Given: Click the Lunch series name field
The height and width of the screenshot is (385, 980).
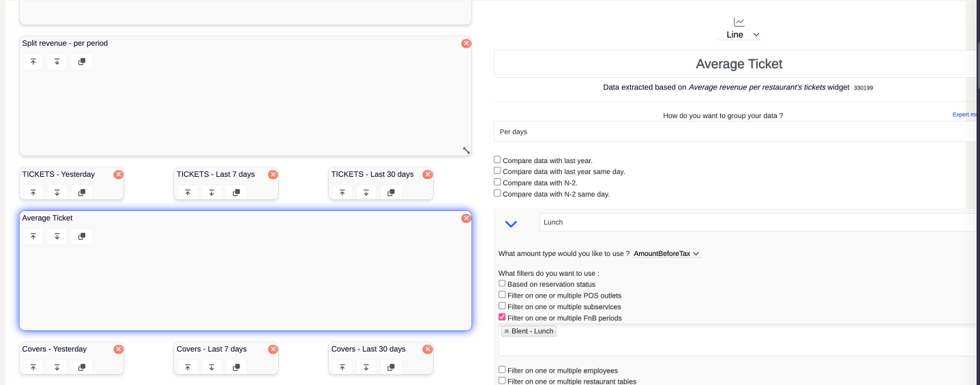Looking at the screenshot, I should (759, 223).
